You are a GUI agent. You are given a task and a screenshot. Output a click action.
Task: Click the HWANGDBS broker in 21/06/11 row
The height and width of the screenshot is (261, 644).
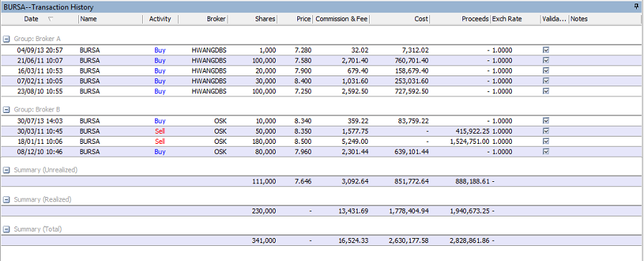click(209, 60)
